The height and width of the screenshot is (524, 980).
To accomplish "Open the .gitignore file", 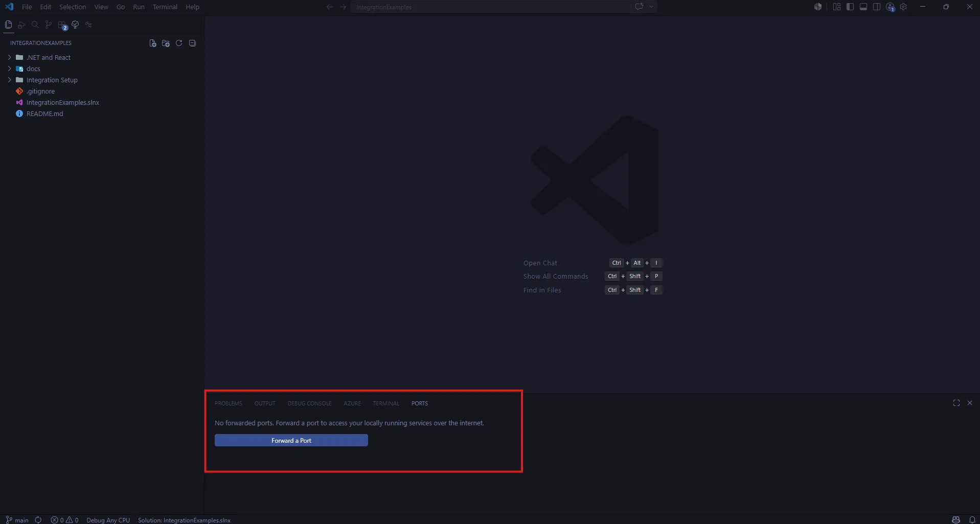I will [102, 91].
